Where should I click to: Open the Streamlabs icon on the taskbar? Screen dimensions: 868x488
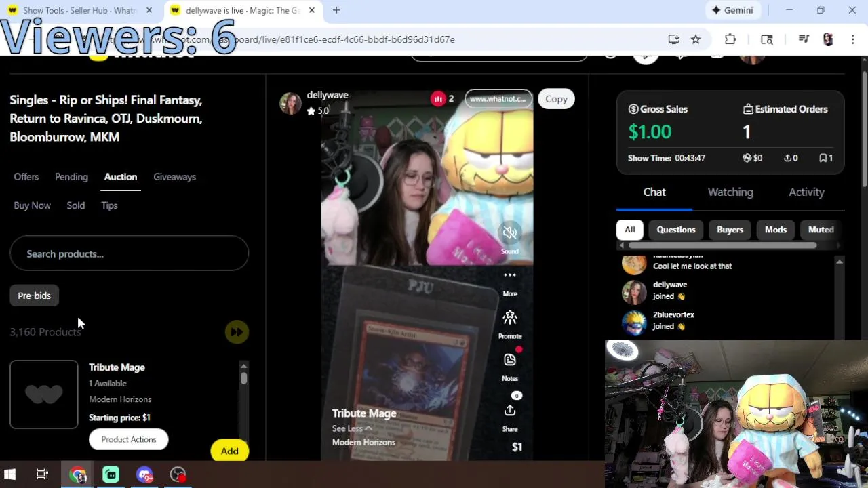click(111, 474)
